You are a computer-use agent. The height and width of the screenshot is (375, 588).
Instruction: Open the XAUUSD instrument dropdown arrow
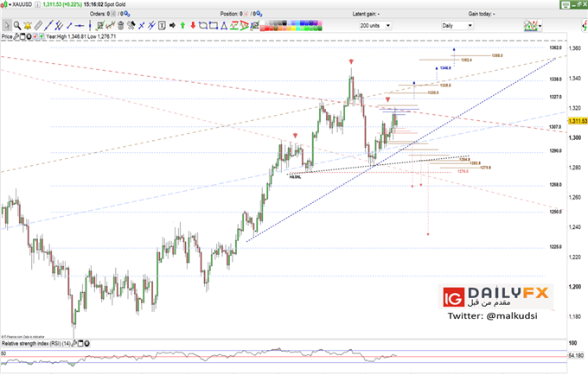tap(10, 4)
